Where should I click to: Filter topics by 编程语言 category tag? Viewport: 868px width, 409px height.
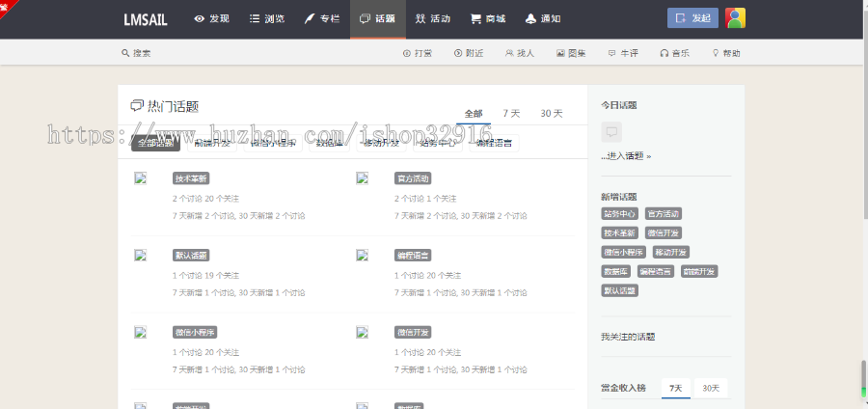pyautogui.click(x=495, y=143)
